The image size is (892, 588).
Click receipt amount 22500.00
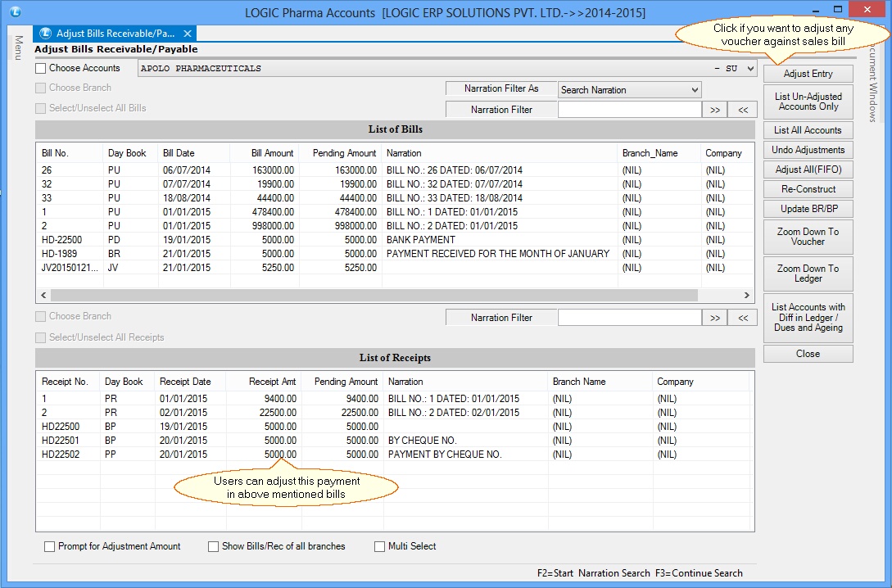278,413
